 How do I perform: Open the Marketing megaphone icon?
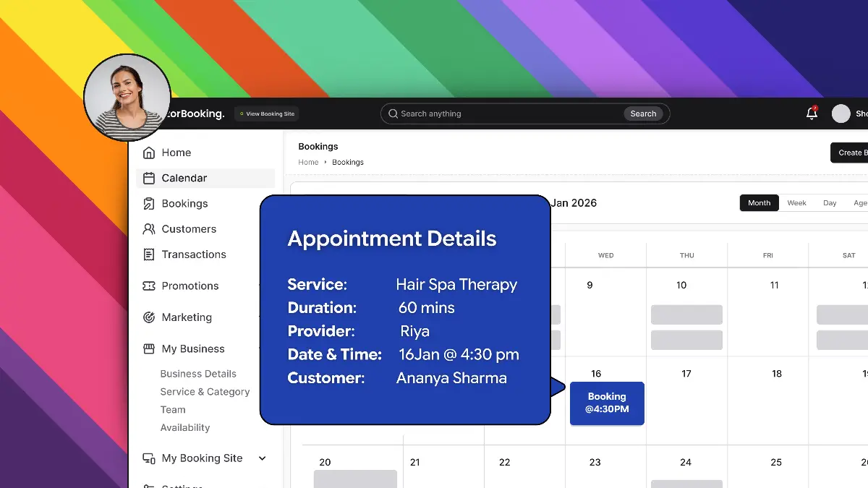[150, 317]
